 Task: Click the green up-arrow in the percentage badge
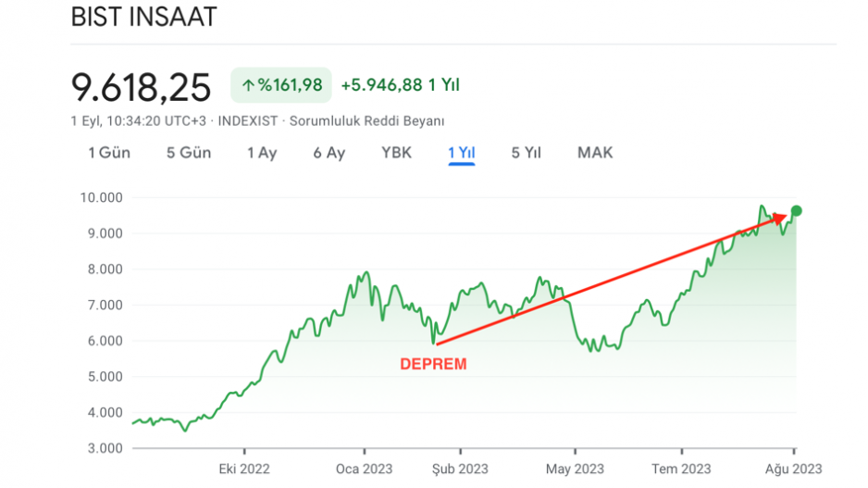(247, 86)
